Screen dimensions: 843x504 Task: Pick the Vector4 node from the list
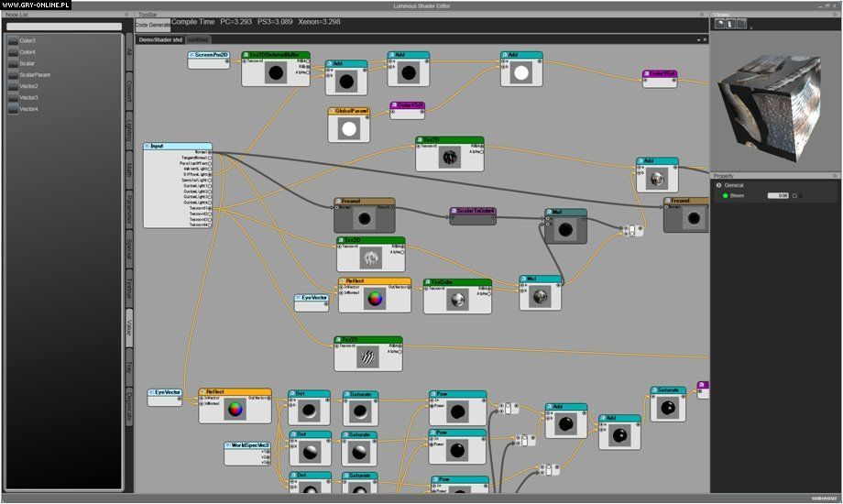(28, 109)
